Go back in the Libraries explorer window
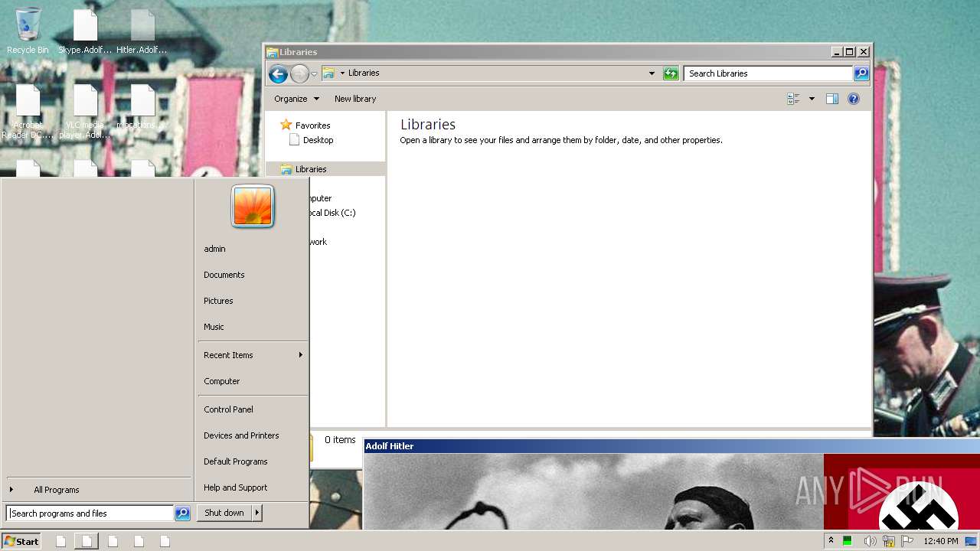 (278, 73)
